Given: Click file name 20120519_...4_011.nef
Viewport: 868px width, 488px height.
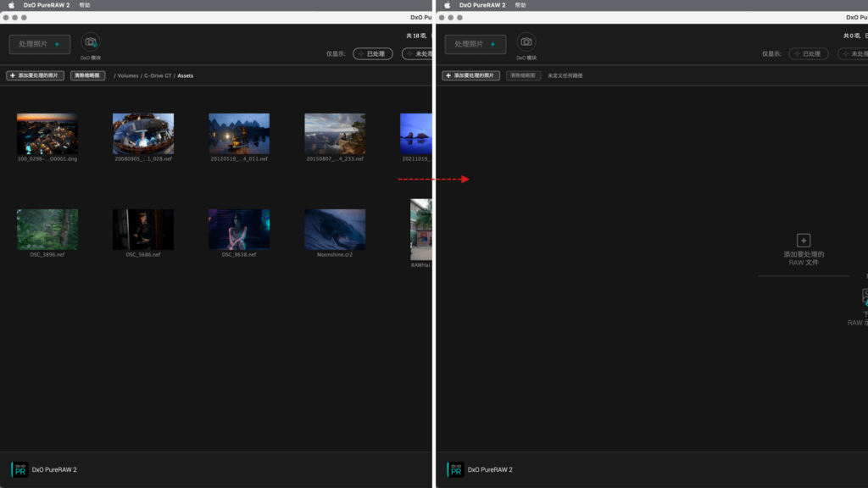Looking at the screenshot, I should click(238, 158).
